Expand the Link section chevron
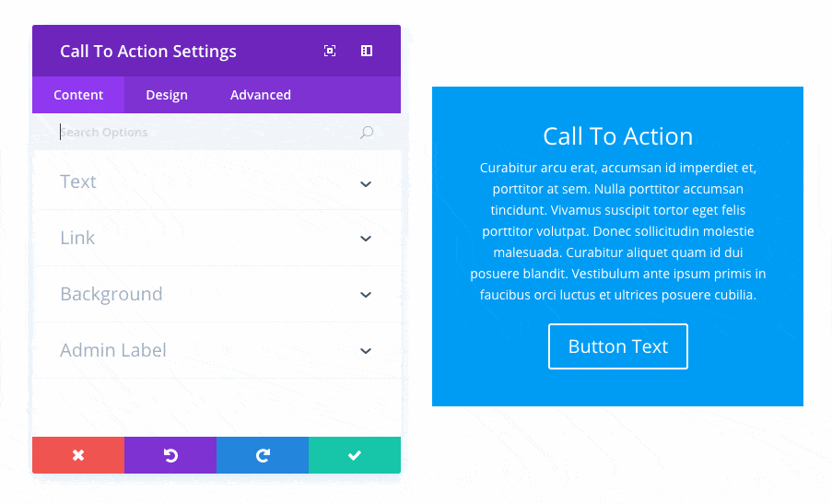The width and height of the screenshot is (832, 504). [x=366, y=239]
